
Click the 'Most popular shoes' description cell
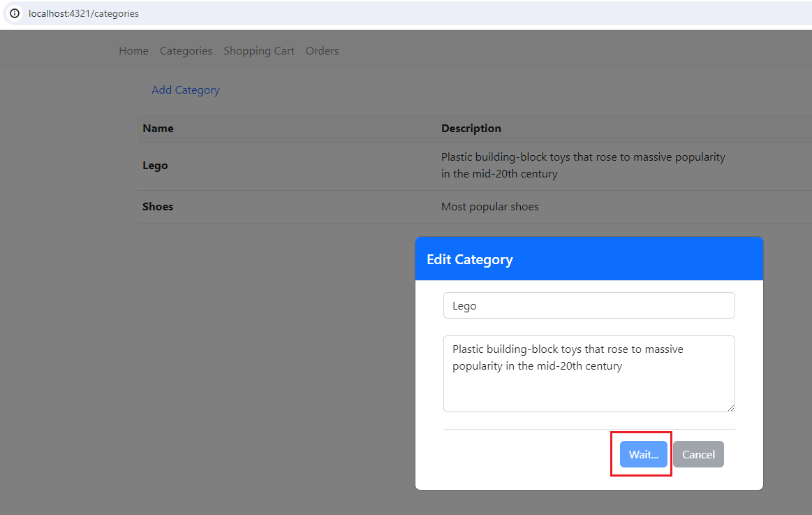(x=490, y=207)
